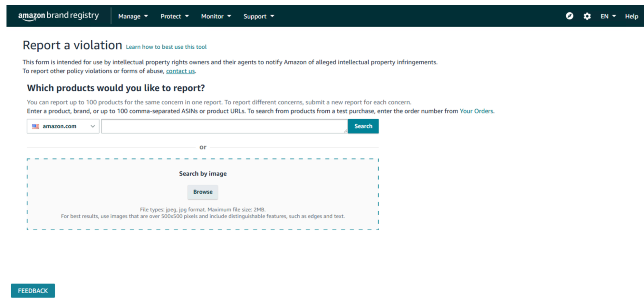
Task: Click the US flag marketplace icon
Action: coord(35,126)
